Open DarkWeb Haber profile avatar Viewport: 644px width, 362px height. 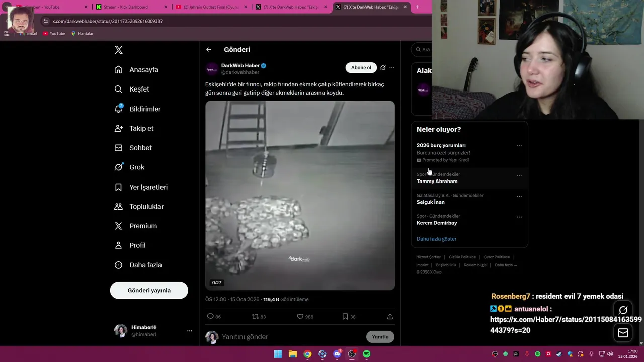(212, 69)
